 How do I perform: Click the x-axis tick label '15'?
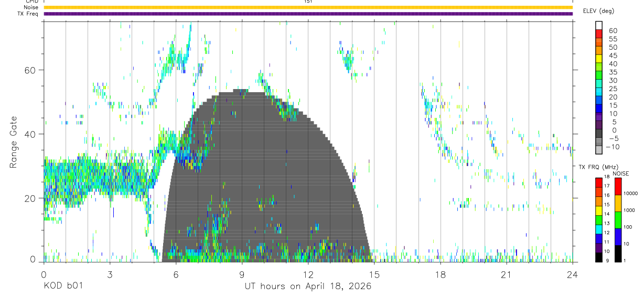(374, 274)
